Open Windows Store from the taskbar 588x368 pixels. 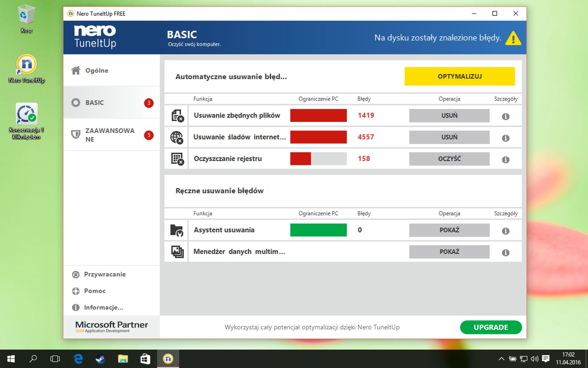coord(145,359)
